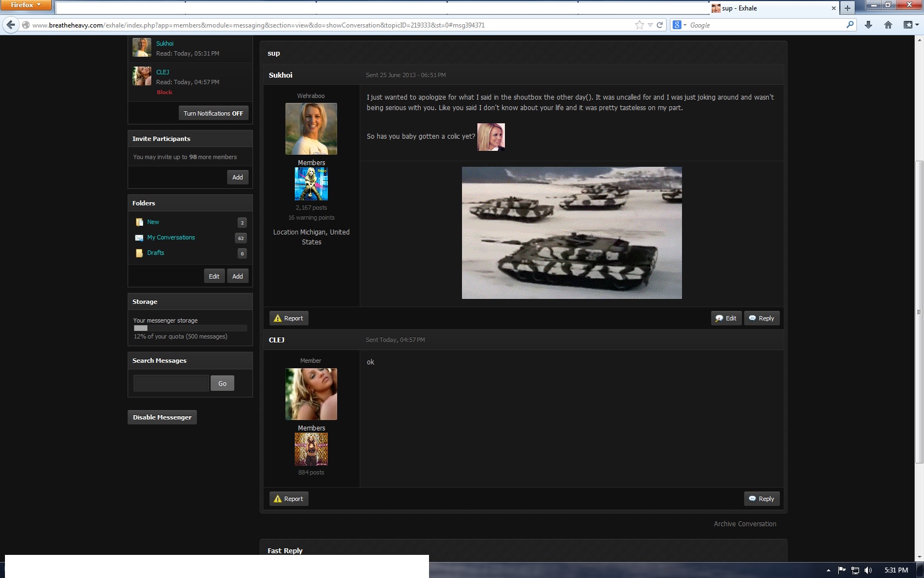Open the Firefox application menu
Viewport: 924px width, 578px height.
click(26, 5)
